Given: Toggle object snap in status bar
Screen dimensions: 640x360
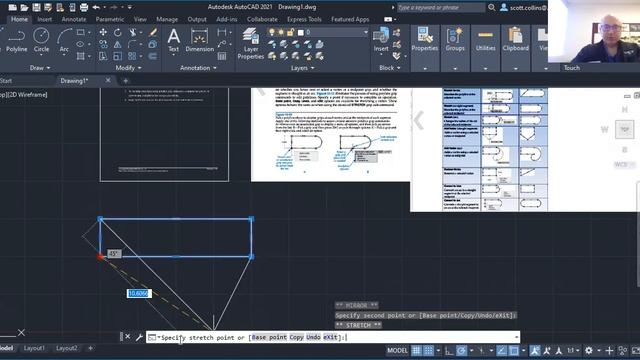Looking at the screenshot, I should tap(514, 350).
